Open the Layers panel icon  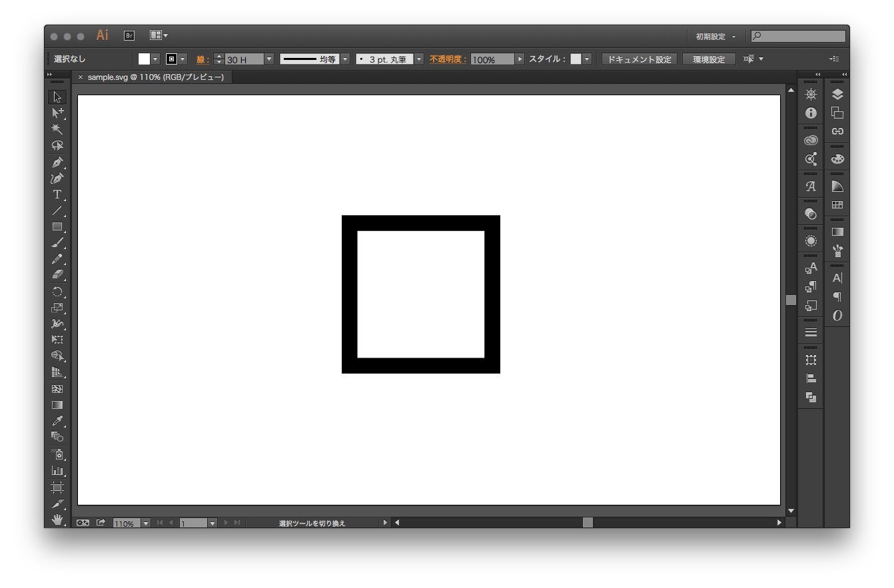(837, 95)
